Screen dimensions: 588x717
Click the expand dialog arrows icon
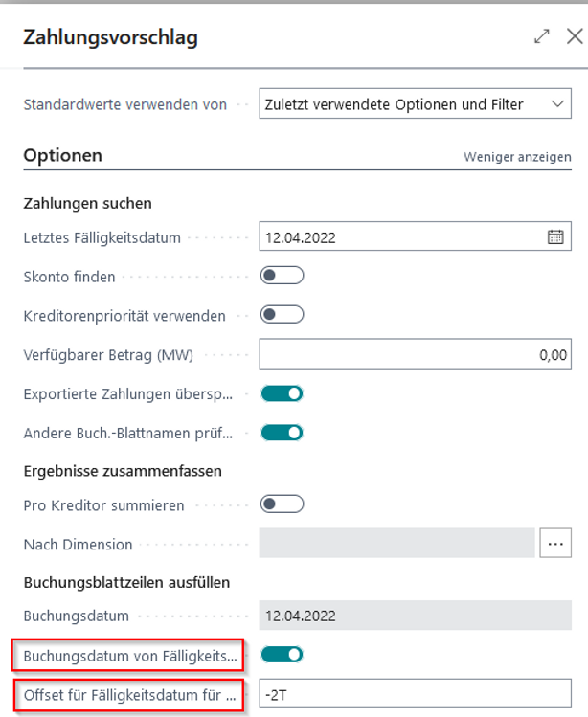pyautogui.click(x=542, y=36)
